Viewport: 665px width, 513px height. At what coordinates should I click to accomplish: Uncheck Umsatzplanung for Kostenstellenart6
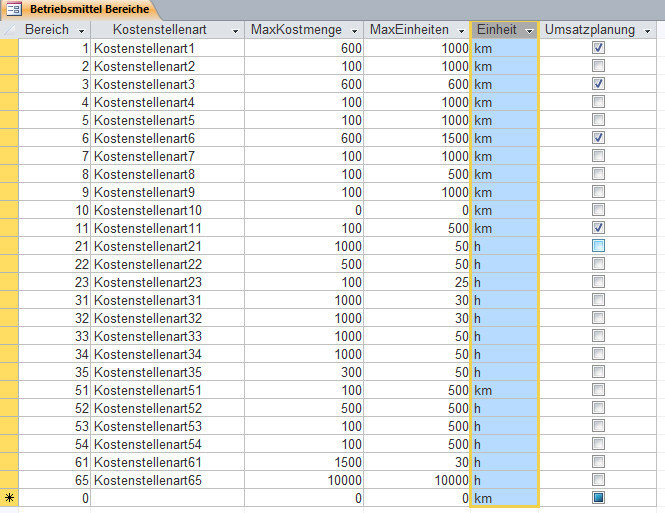[x=598, y=137]
